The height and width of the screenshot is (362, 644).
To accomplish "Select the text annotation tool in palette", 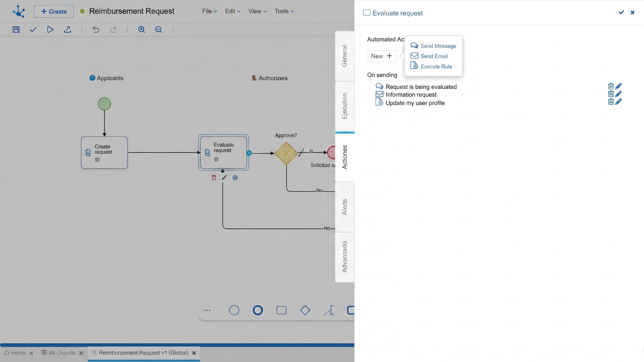I will coord(329,310).
